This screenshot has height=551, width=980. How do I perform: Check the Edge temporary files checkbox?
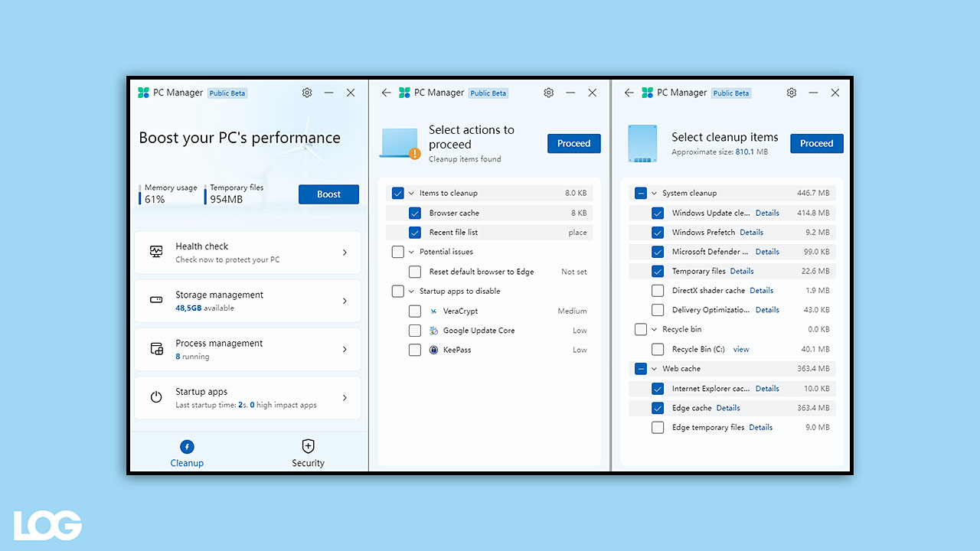click(658, 428)
